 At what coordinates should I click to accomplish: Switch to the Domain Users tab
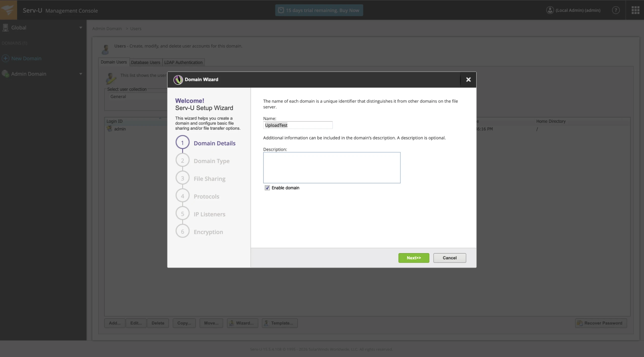(x=114, y=62)
